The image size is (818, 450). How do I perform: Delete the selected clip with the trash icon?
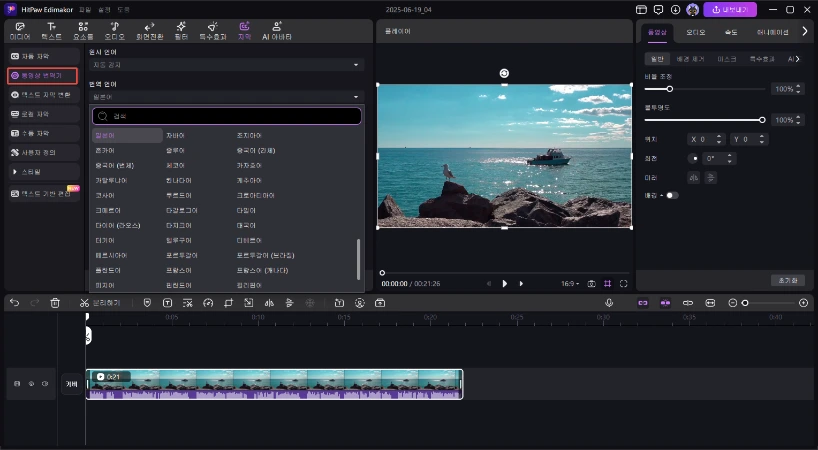[55, 303]
